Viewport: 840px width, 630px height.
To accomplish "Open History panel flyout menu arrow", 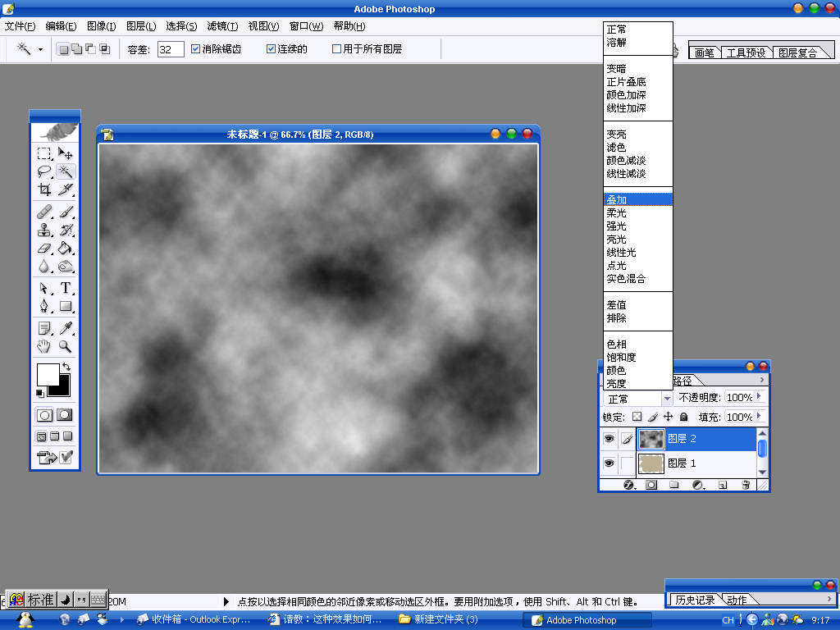I will [829, 599].
